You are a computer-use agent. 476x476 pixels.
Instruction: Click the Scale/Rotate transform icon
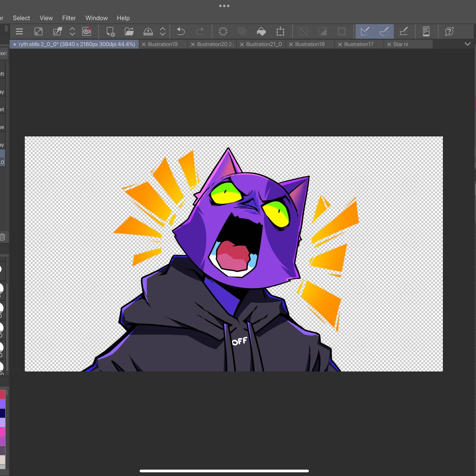[x=280, y=32]
